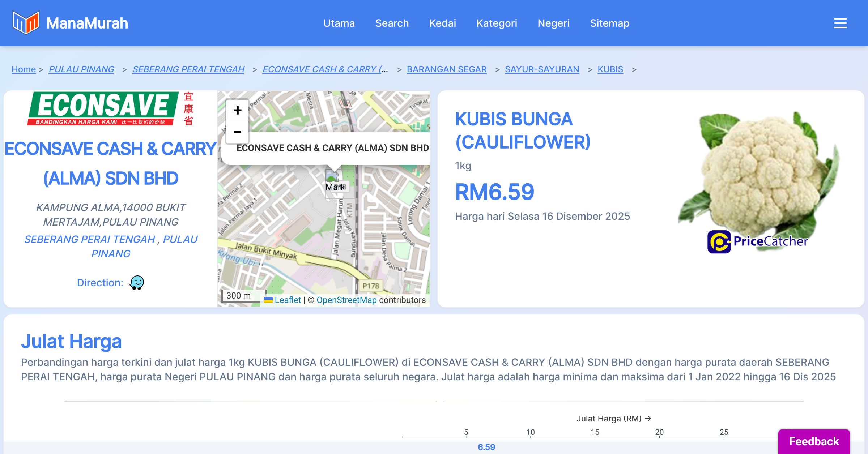
Task: Click the Leaflet attribution link
Action: pos(287,300)
